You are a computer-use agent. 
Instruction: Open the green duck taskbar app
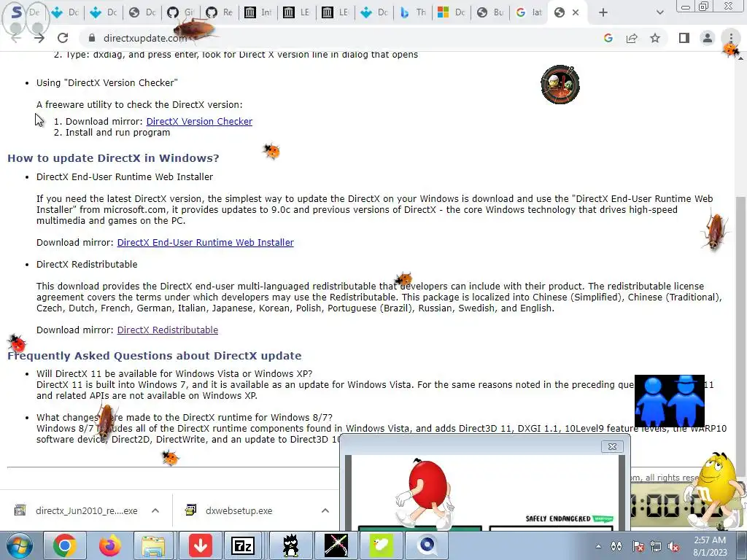[x=381, y=545]
